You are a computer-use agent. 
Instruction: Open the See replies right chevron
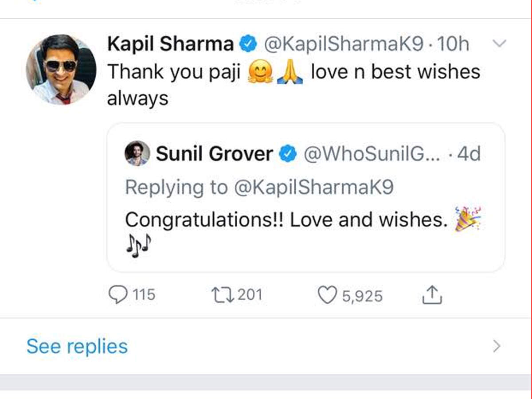[497, 346]
